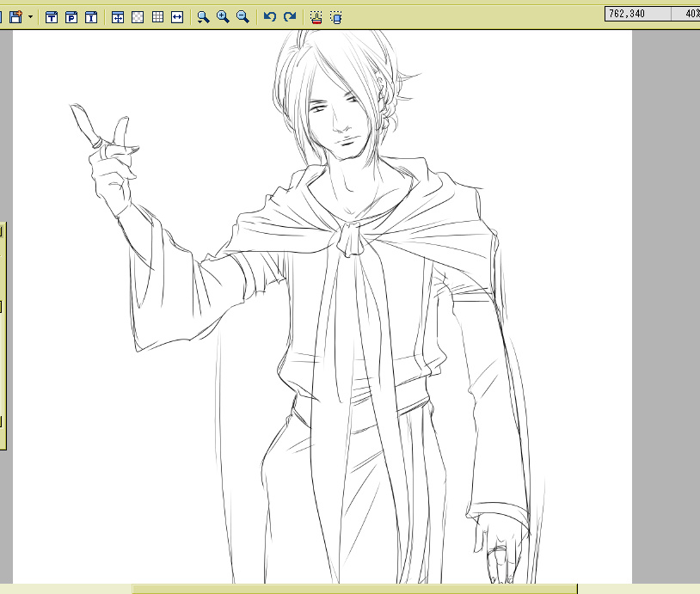Click the four-arrow fit-to-window icon
Viewport: 700px width, 594px height.
pos(118,16)
